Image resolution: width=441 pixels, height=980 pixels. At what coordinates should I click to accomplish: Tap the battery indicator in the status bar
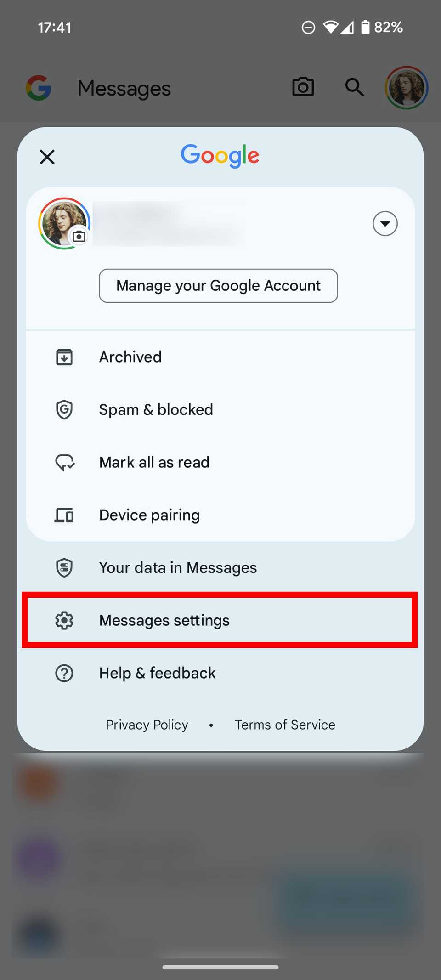(x=365, y=27)
